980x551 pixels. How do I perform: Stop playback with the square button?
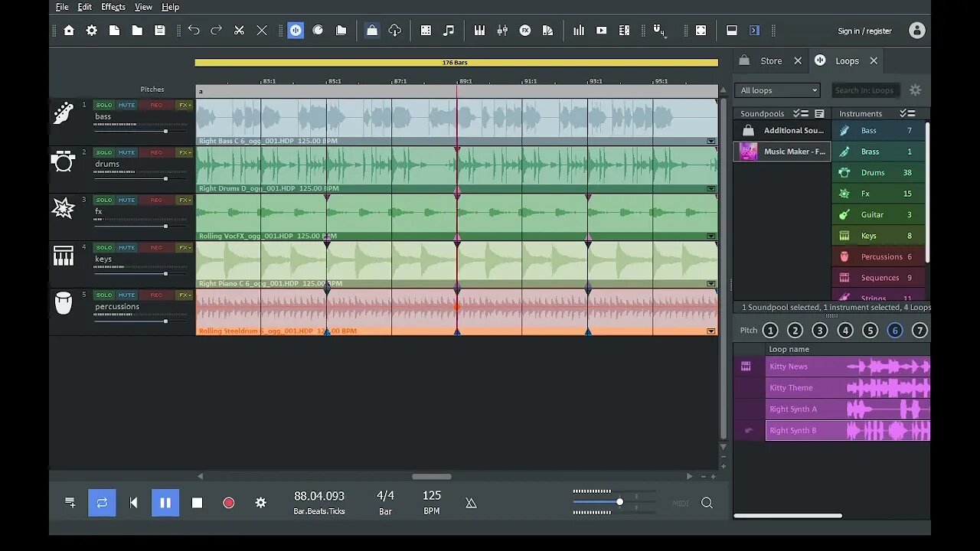[197, 503]
